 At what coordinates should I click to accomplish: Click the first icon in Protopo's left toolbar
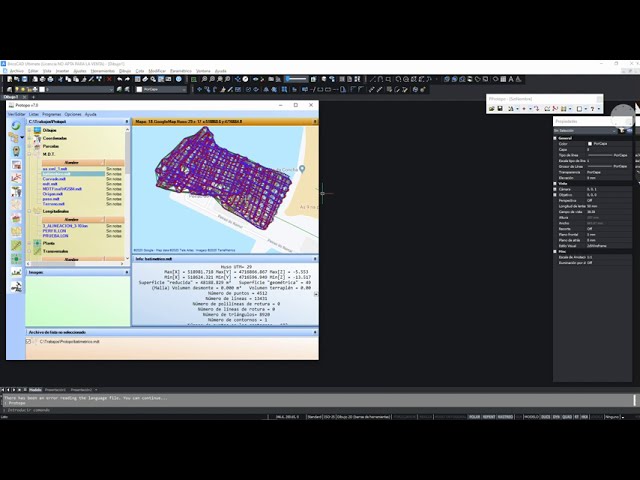click(x=16, y=125)
